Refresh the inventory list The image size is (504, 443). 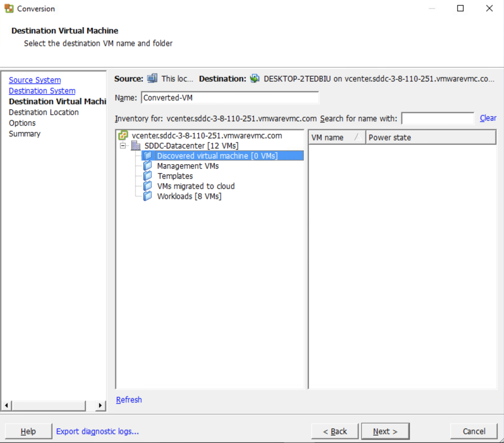[x=129, y=400]
